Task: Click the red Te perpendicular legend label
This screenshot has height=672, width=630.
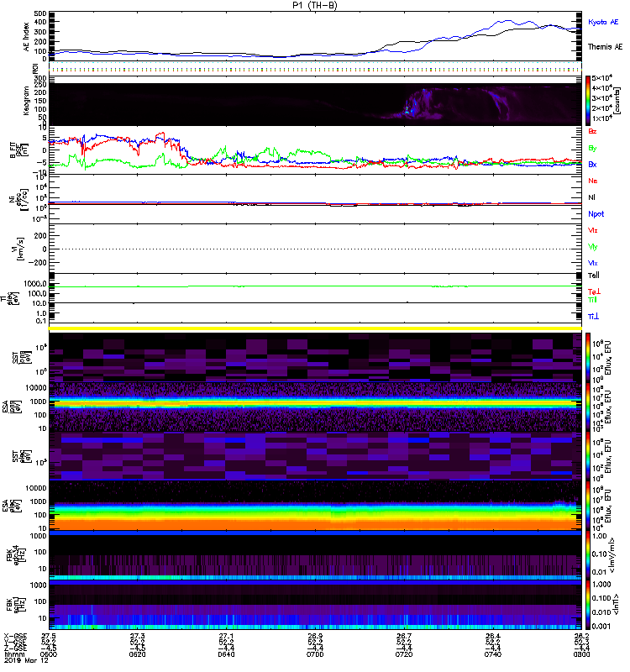Action: coord(594,291)
